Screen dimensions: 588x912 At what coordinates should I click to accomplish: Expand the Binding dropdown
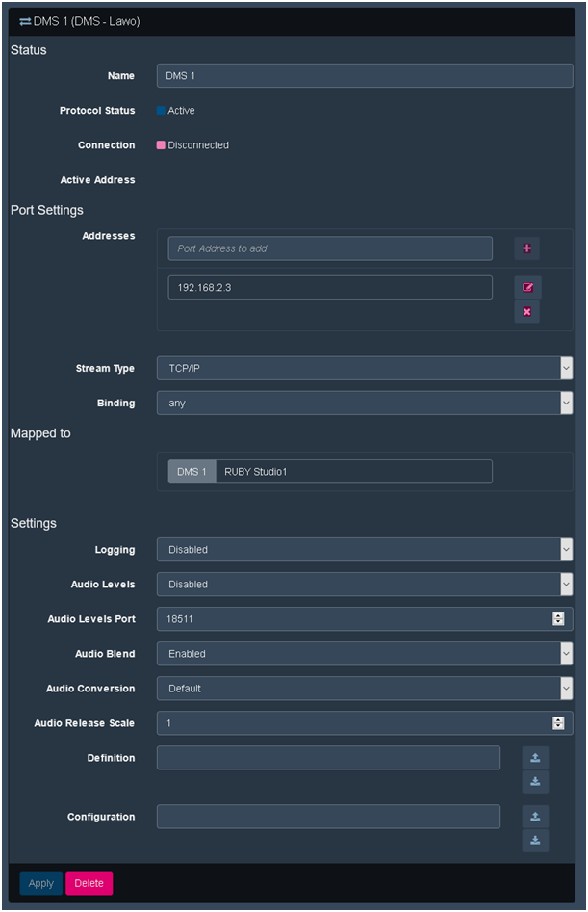[364, 404]
